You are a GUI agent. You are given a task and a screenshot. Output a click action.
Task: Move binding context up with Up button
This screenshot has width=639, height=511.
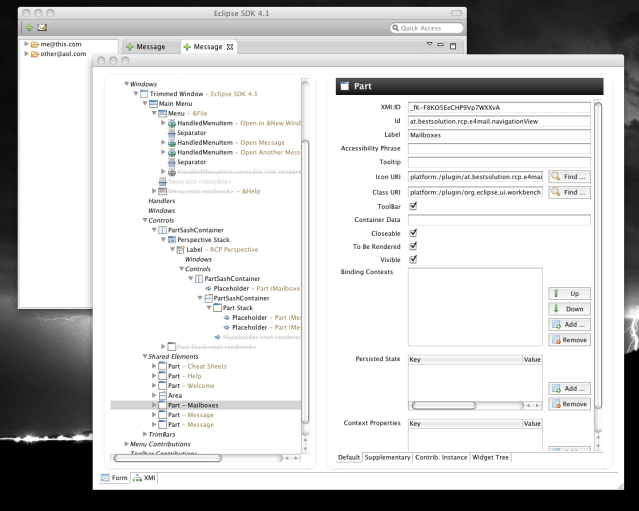click(x=568, y=295)
